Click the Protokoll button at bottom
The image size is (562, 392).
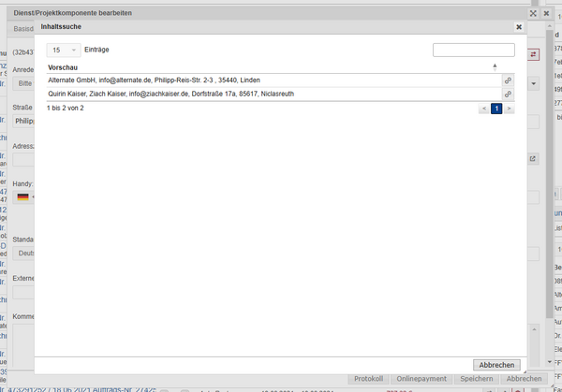click(x=366, y=379)
